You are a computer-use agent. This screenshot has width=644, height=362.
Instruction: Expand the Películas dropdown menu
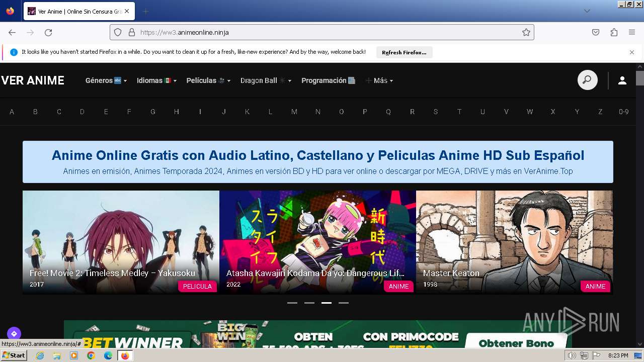click(x=208, y=80)
